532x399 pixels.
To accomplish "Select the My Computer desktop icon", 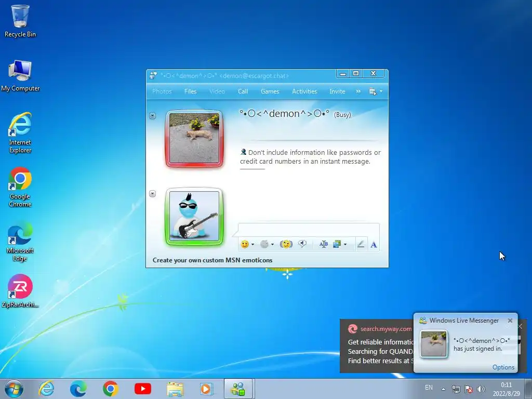I will [x=20, y=76].
